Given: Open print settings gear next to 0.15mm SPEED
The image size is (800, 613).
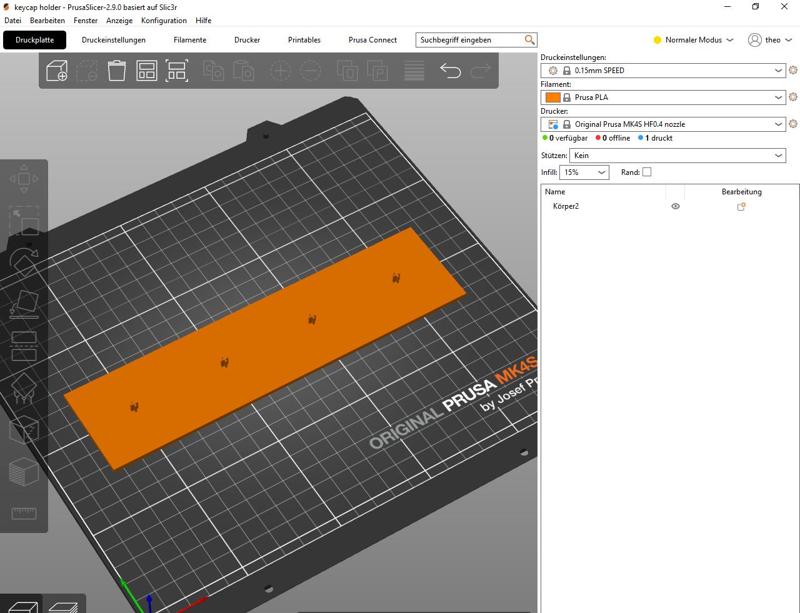Looking at the screenshot, I should (x=792, y=71).
